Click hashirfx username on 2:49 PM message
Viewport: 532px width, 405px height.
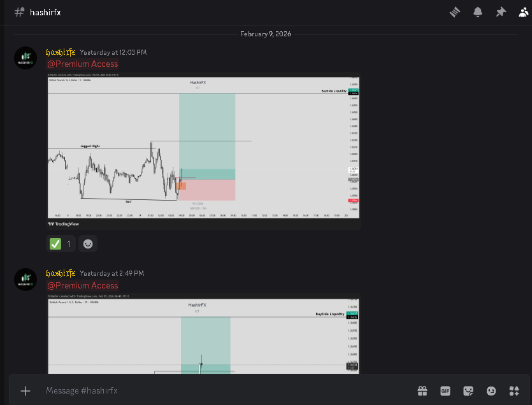(x=61, y=273)
